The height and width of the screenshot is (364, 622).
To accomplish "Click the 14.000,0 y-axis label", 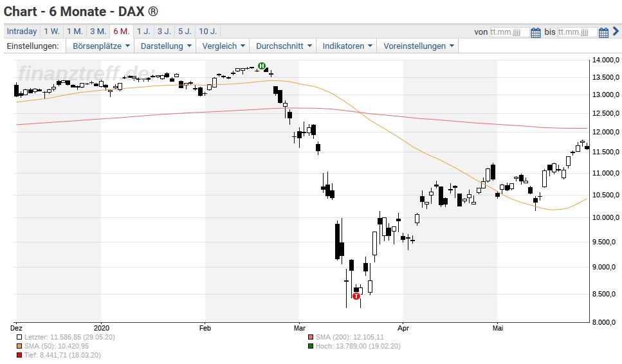I will 606,60.
